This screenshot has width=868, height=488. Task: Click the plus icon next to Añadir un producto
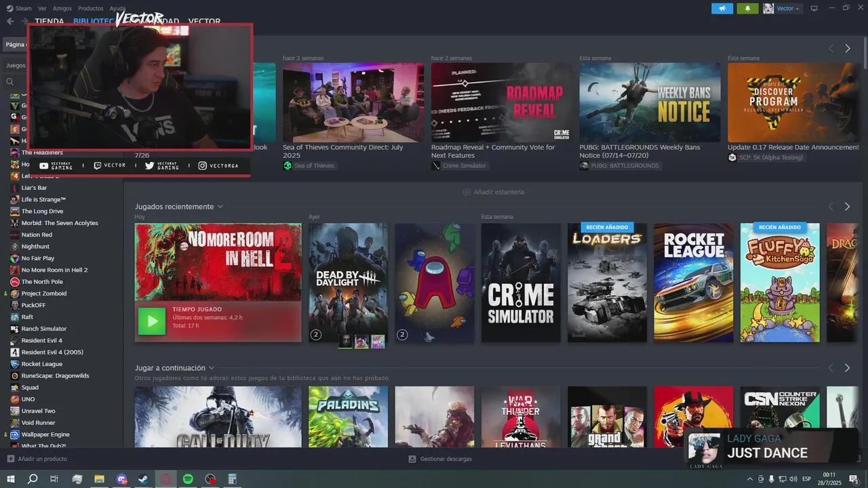(x=10, y=459)
